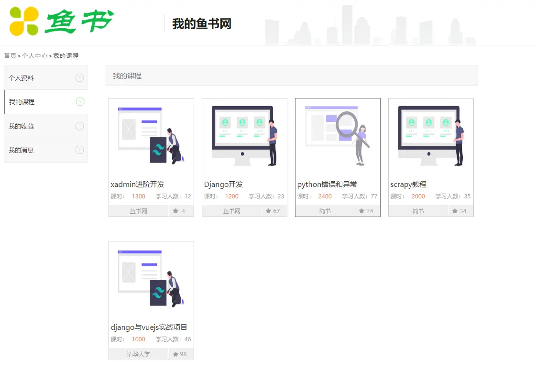
Task: Click the 我的课程 section heading
Action: tap(127, 76)
